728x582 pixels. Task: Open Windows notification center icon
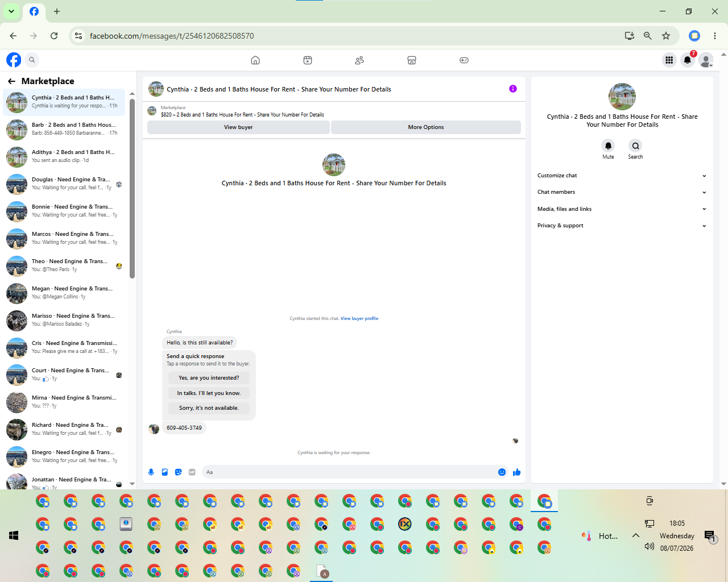click(710, 535)
